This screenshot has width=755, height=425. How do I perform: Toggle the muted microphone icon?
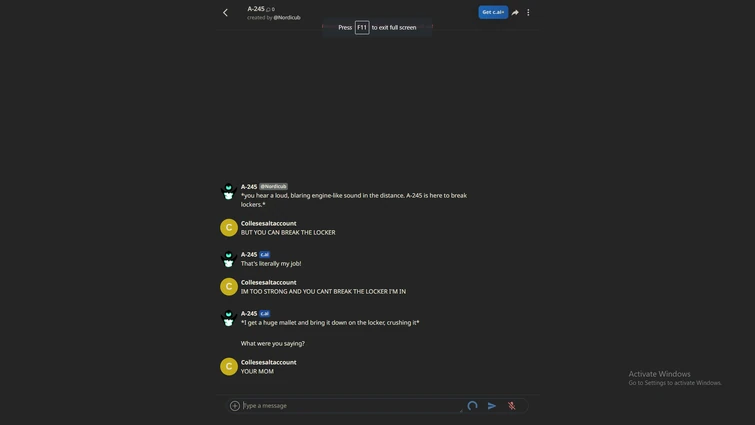[511, 406]
